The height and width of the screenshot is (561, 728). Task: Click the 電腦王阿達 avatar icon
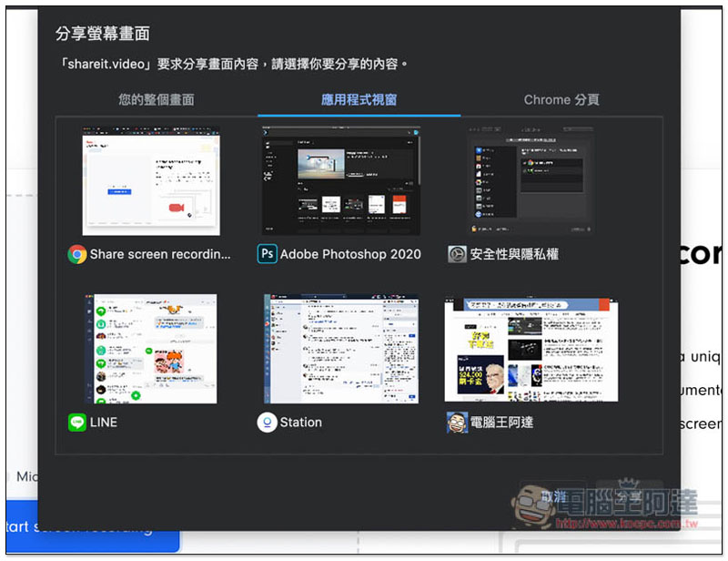point(457,423)
